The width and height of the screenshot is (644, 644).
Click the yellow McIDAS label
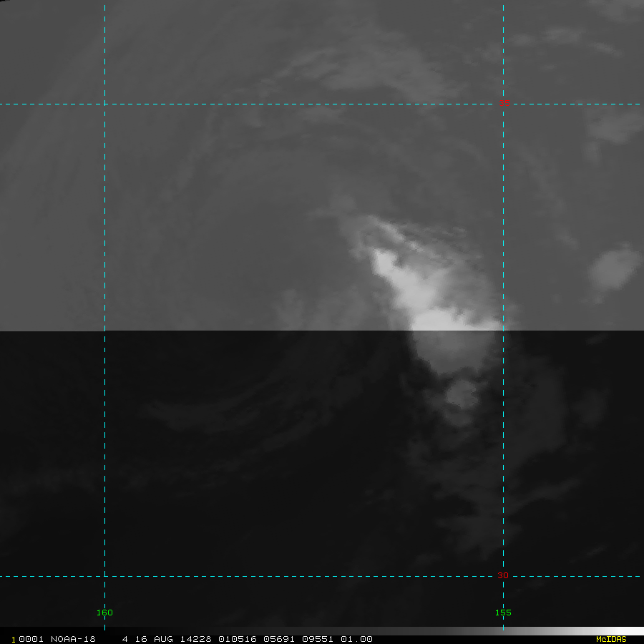(610, 639)
